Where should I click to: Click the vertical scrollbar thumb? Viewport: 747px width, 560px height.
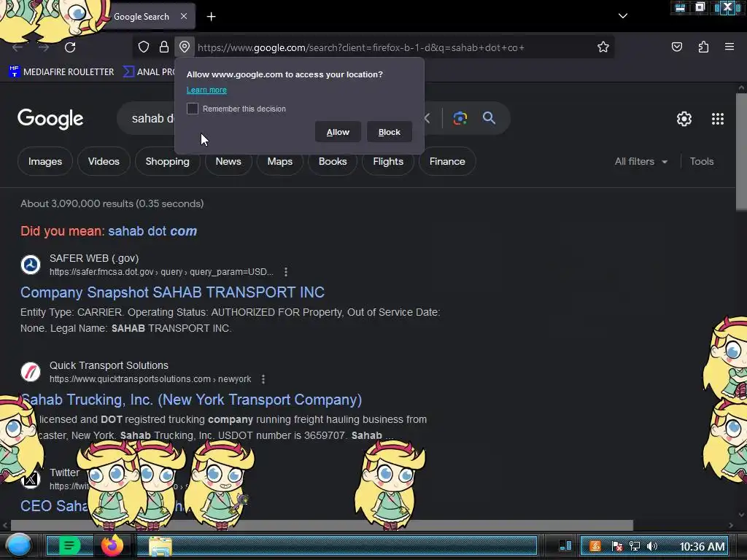pos(741,152)
